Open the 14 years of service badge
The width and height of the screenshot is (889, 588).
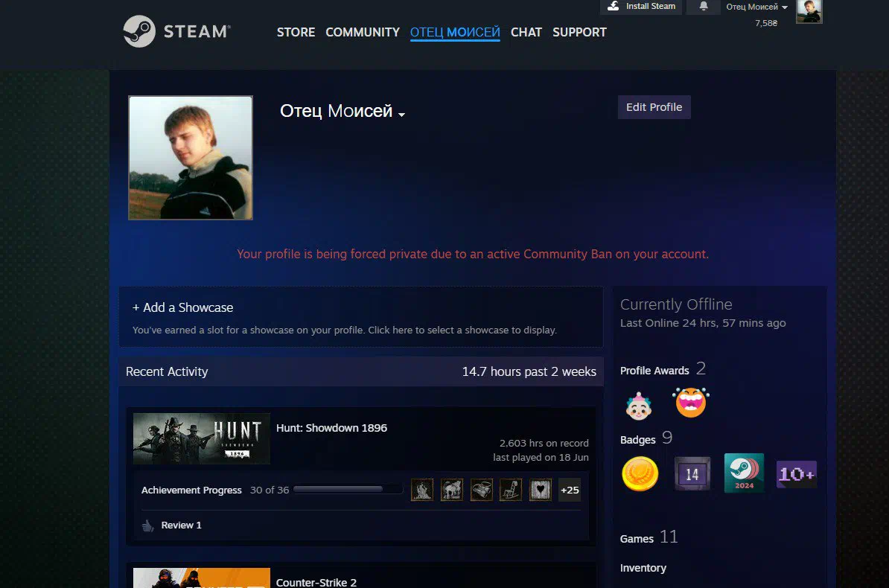[692, 473]
